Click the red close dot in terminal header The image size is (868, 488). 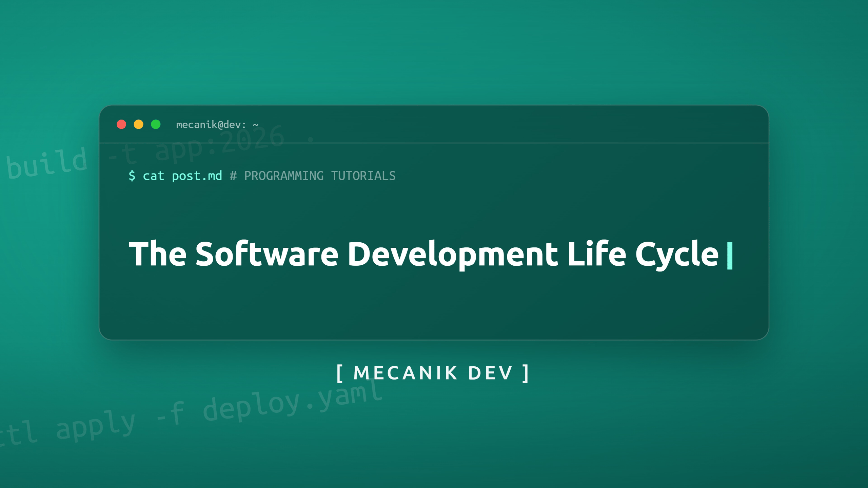pyautogui.click(x=121, y=124)
